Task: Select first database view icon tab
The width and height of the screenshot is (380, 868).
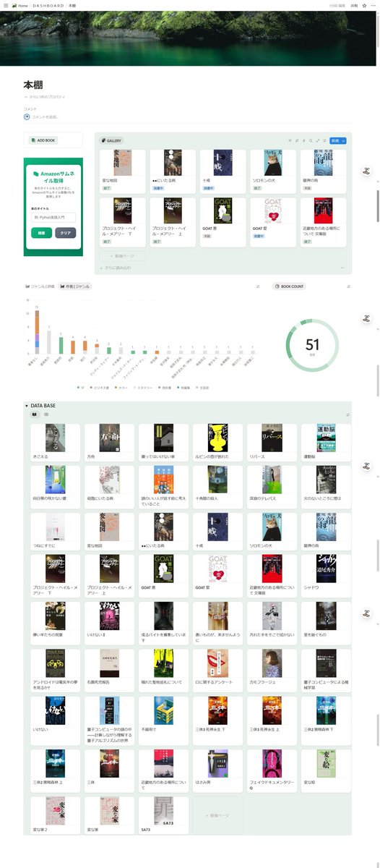Action: (34, 414)
